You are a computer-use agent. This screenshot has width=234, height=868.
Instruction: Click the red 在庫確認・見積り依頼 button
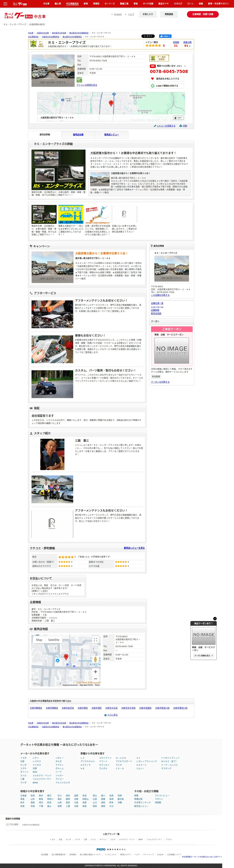[x=203, y=14]
